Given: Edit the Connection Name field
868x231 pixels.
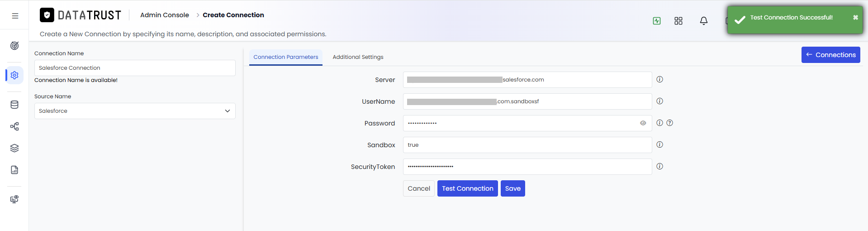Looking at the screenshot, I should pyautogui.click(x=135, y=68).
